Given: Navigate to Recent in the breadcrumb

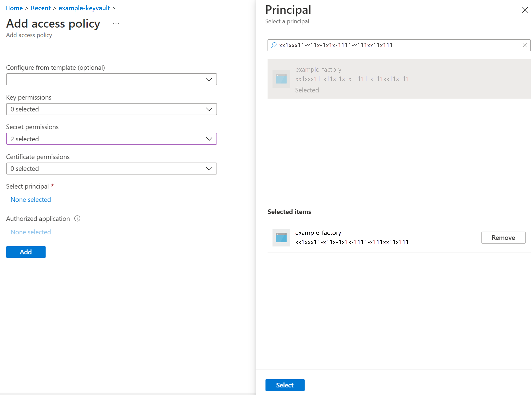Looking at the screenshot, I should (41, 8).
